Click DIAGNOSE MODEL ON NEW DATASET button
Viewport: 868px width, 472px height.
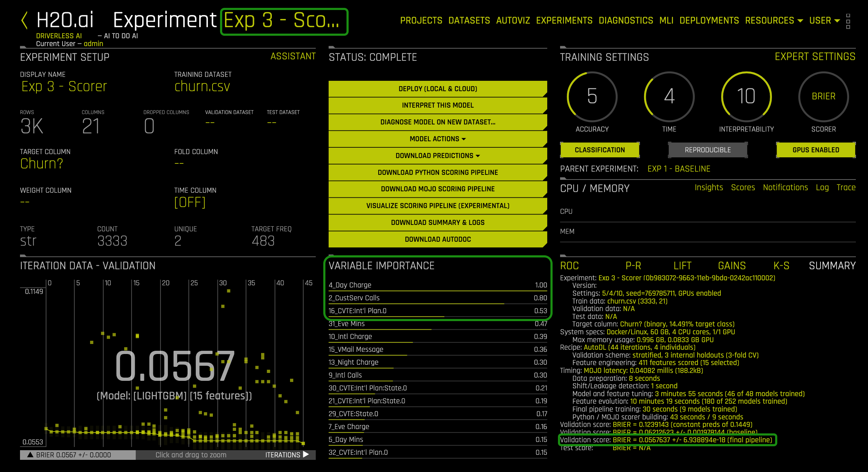(438, 122)
